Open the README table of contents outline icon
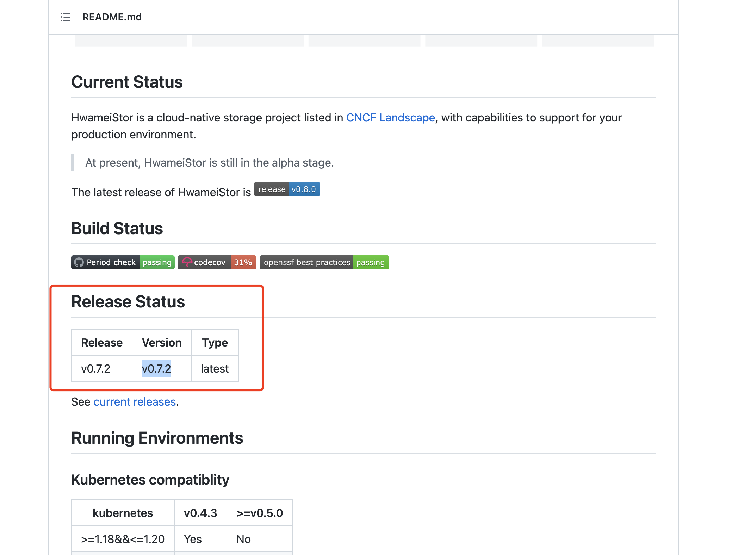Viewport: 756px width, 555px height. pos(65,17)
